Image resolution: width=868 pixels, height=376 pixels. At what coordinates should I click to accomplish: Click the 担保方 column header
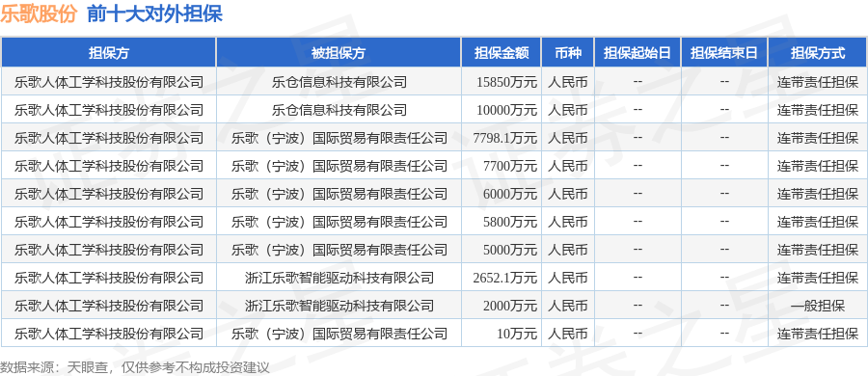108,53
